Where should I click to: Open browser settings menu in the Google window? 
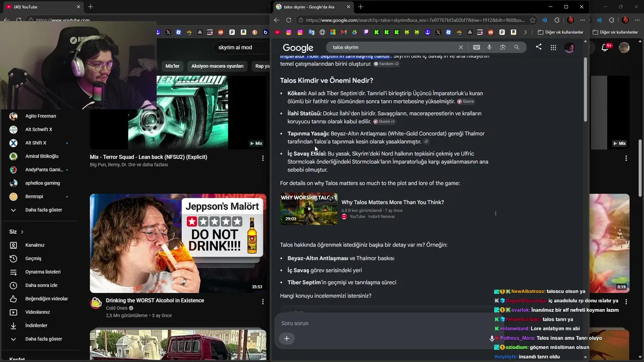pos(583,20)
